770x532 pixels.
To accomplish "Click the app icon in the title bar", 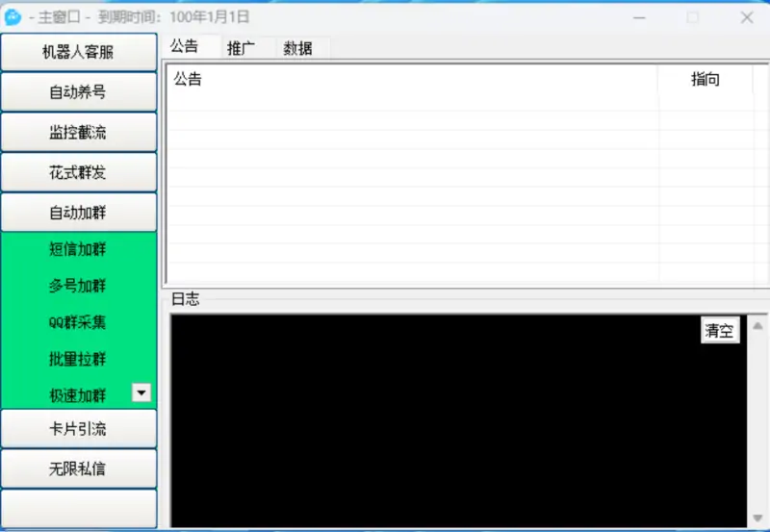I will click(13, 17).
